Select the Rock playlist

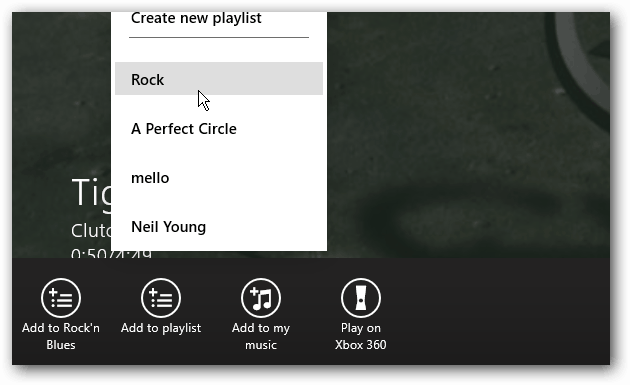[x=219, y=79]
